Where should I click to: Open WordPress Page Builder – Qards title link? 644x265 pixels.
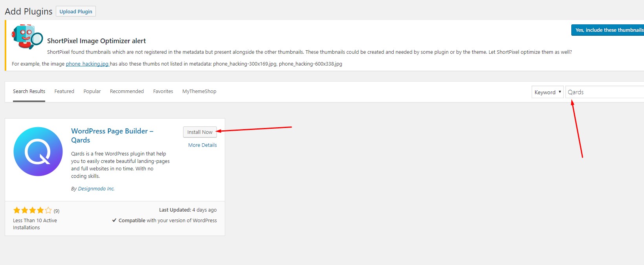point(112,135)
